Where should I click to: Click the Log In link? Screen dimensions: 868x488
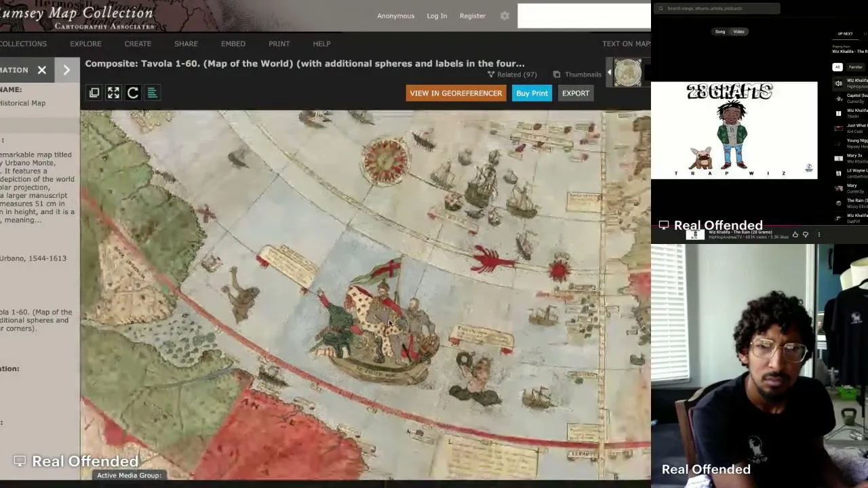click(437, 16)
